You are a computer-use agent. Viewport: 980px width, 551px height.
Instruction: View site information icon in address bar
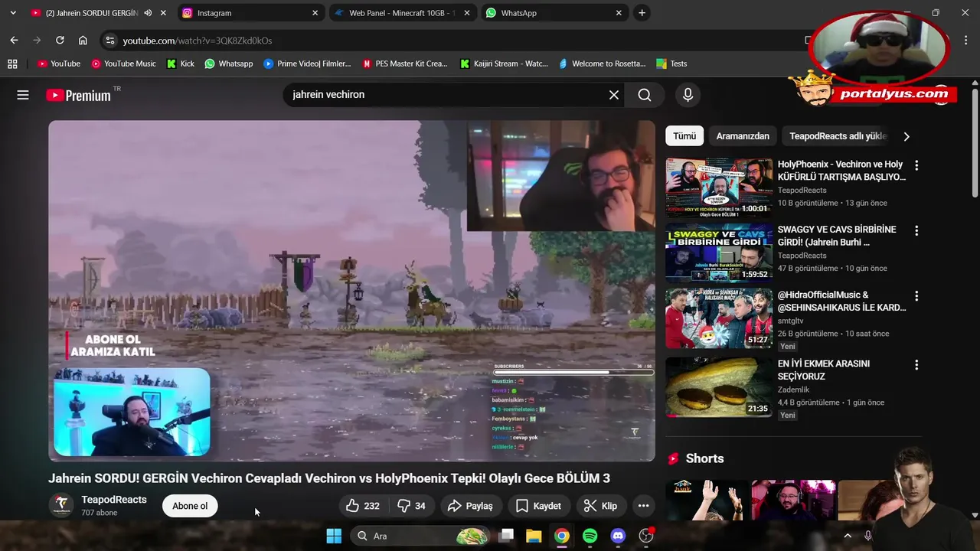110,41
